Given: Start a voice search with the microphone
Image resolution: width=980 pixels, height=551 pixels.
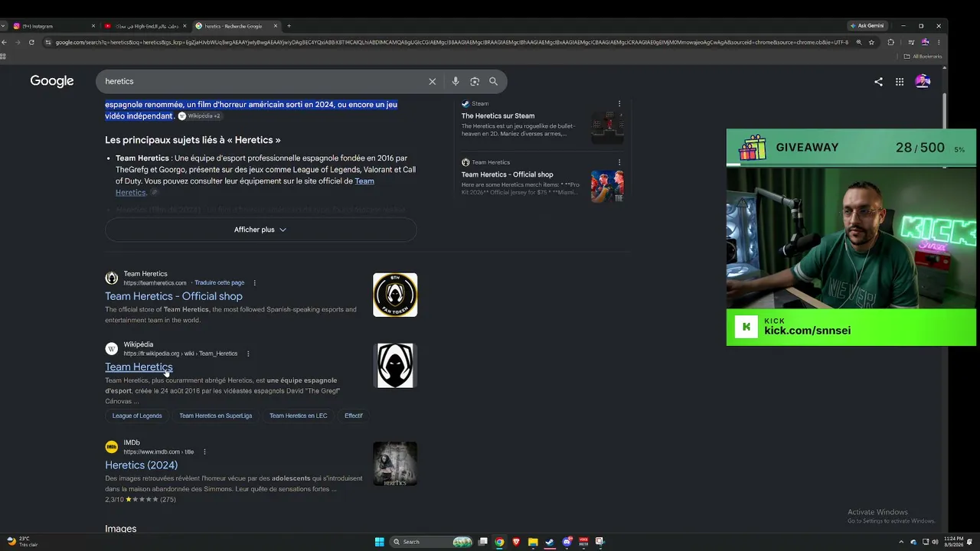Looking at the screenshot, I should point(456,81).
